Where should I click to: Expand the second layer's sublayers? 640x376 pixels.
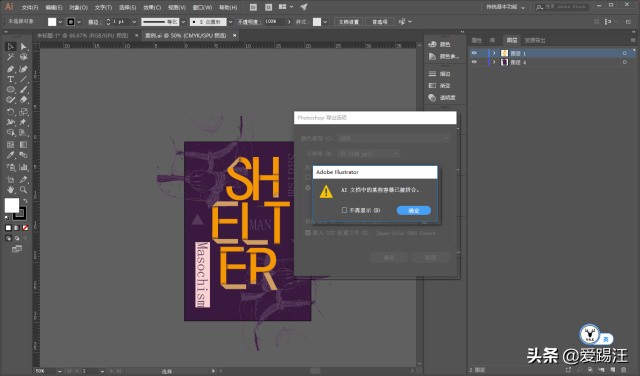click(x=494, y=62)
